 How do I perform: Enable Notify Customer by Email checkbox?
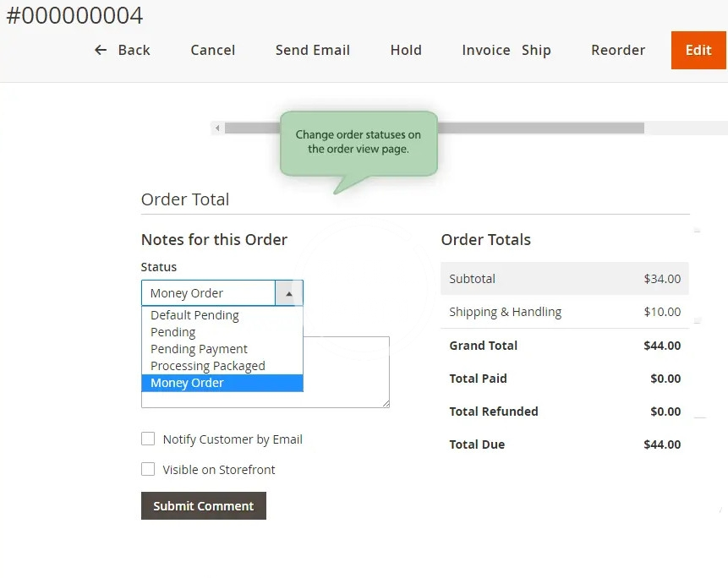148,439
